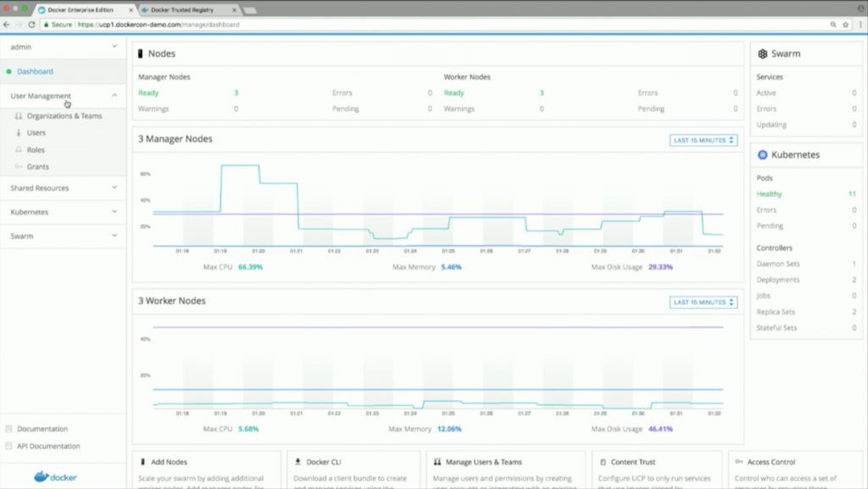This screenshot has height=489, width=868.
Task: Close the Docker Enterprise Edition tab
Action: 131,10
